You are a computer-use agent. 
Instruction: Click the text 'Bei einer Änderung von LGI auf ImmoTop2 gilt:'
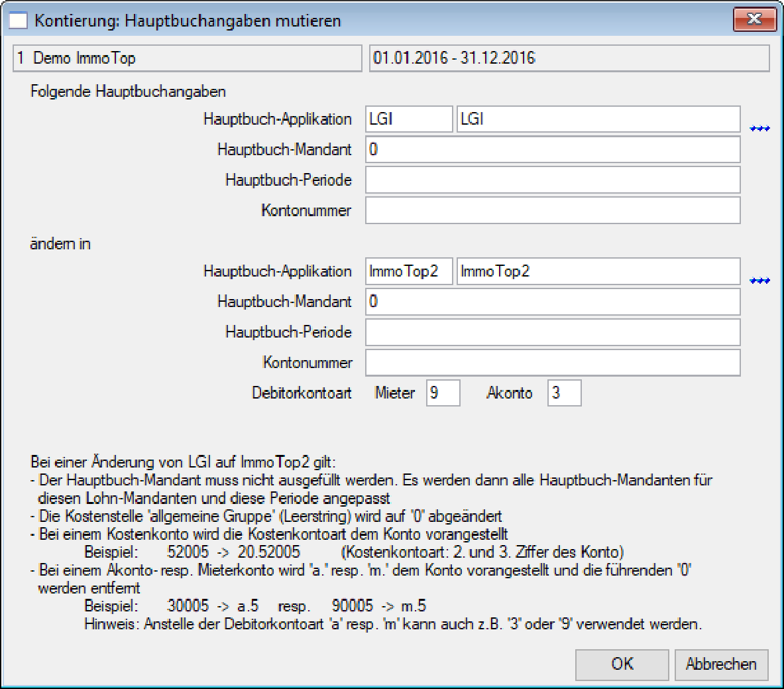[x=183, y=462]
